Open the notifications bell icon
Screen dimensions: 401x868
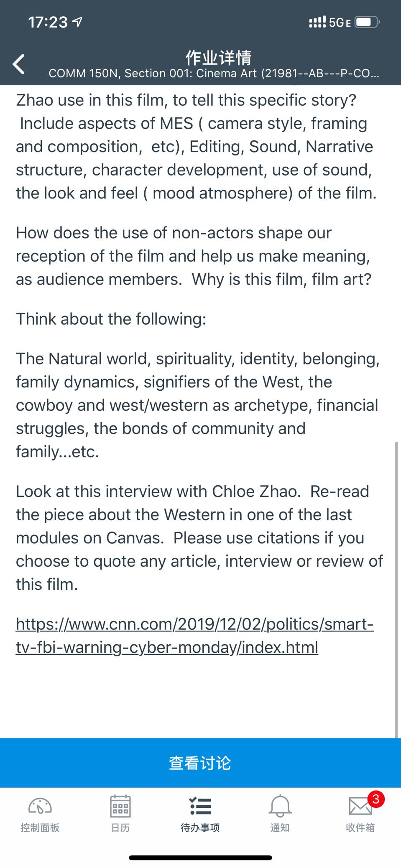pos(280,806)
